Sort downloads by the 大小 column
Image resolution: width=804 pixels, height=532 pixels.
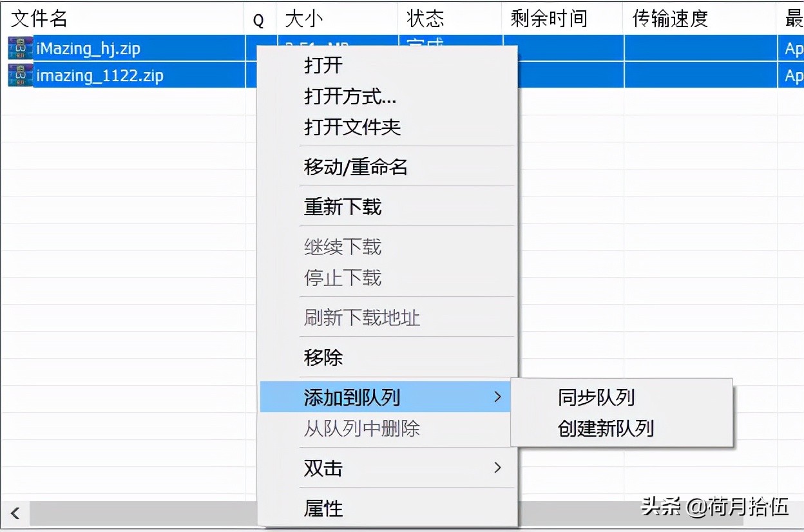pyautogui.click(x=303, y=18)
